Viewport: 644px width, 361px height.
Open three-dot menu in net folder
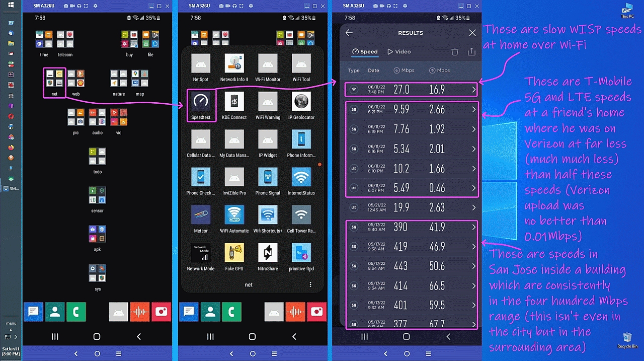[310, 284]
